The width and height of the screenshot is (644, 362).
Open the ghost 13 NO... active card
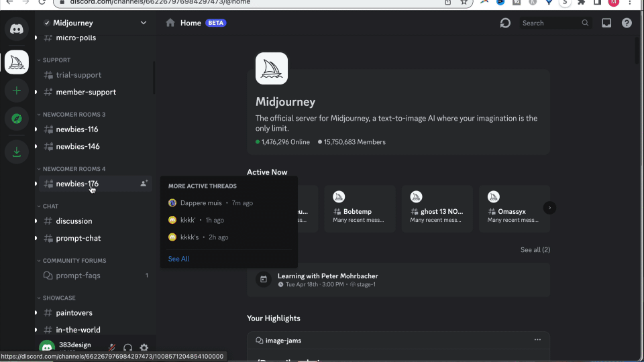tap(437, 208)
